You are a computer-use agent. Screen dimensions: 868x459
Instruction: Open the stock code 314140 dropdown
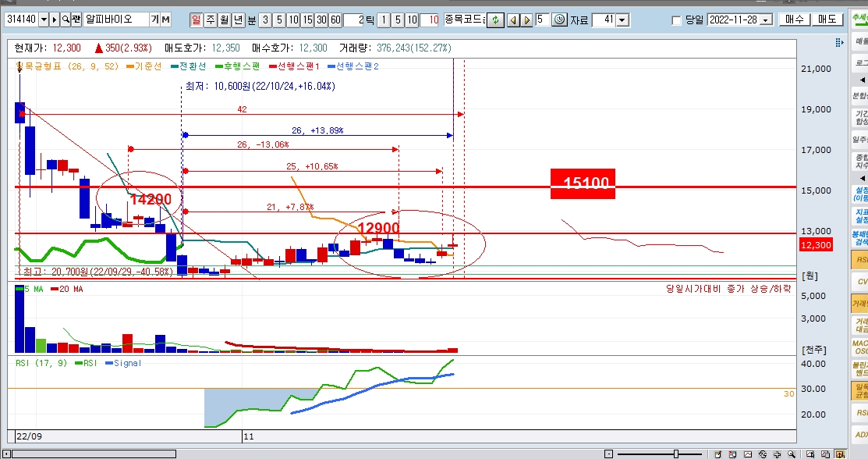point(43,20)
